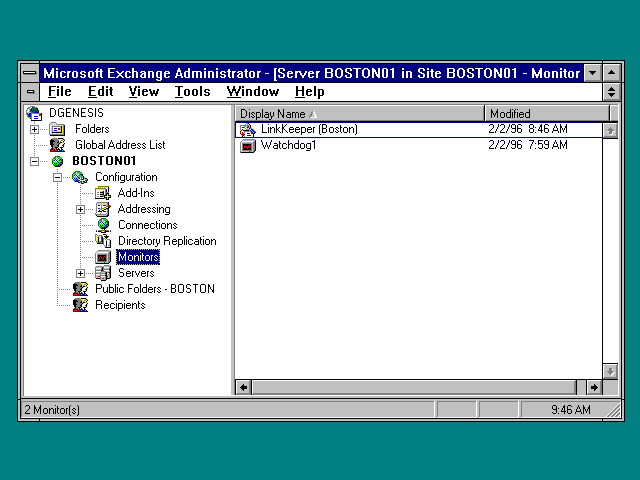Select the Connections label

click(148, 225)
